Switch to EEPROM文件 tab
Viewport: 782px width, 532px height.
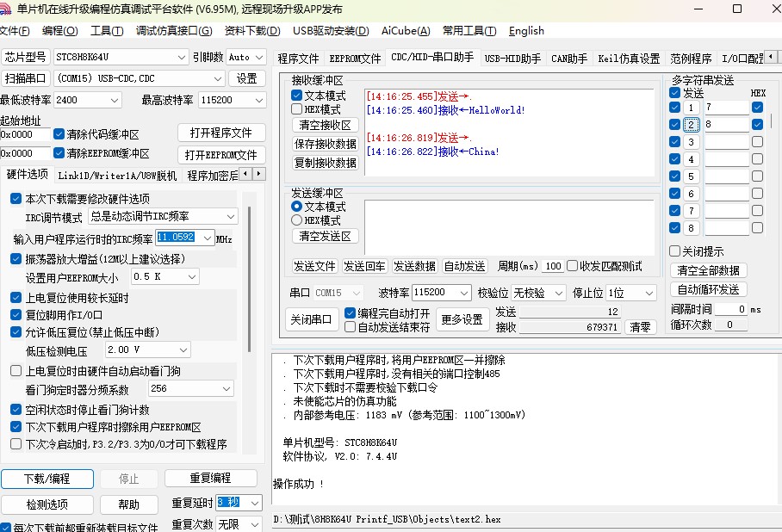tap(355, 59)
